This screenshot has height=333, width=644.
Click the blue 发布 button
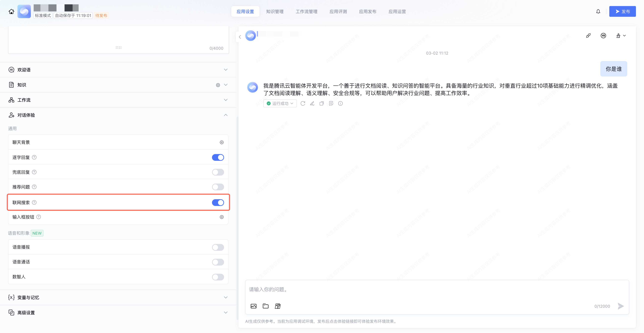622,12
